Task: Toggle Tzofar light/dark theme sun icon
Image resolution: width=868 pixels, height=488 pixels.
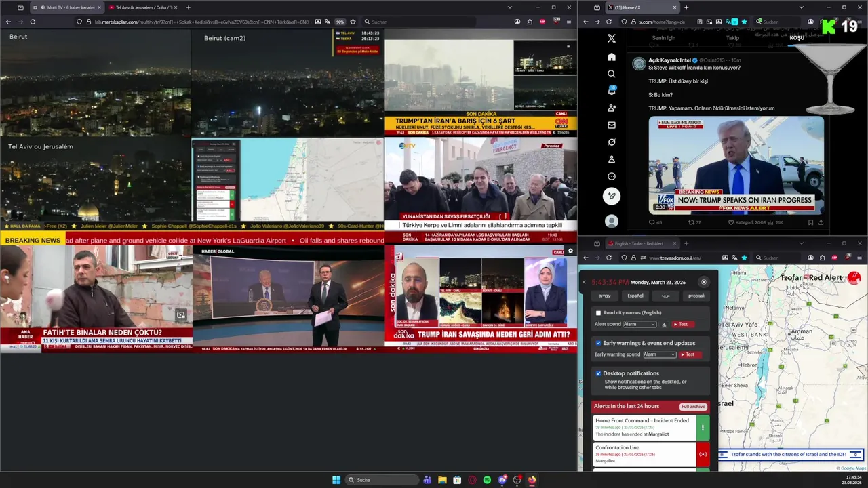Action: click(703, 282)
